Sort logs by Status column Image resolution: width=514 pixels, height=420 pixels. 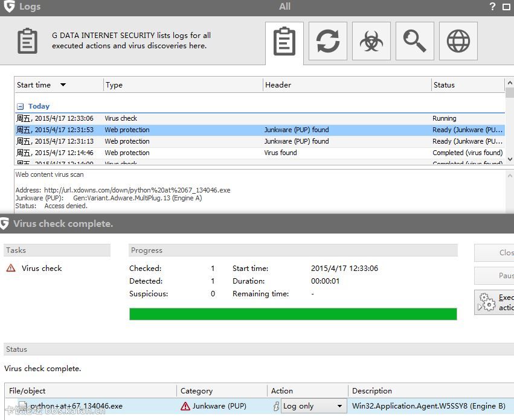point(467,85)
